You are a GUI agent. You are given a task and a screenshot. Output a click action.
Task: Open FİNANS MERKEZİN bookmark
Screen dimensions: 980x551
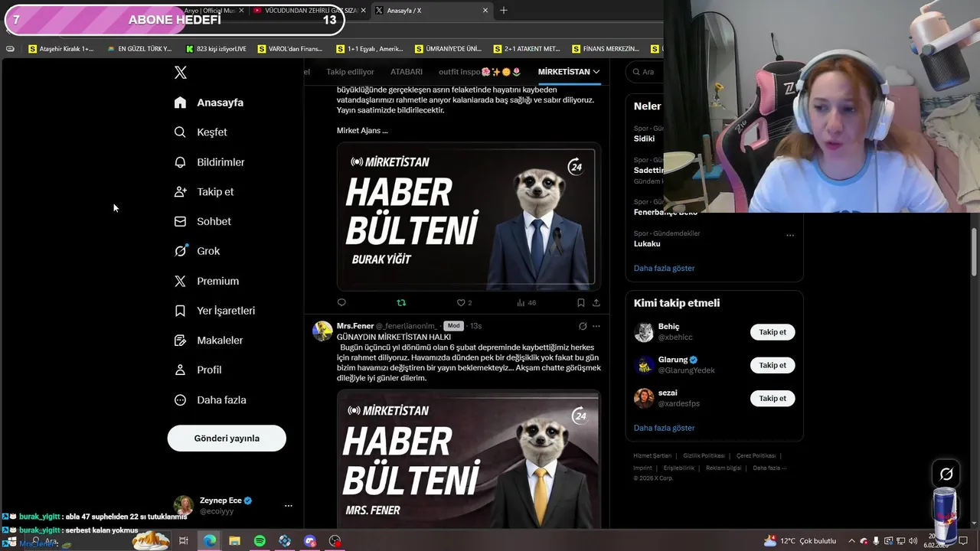(605, 49)
